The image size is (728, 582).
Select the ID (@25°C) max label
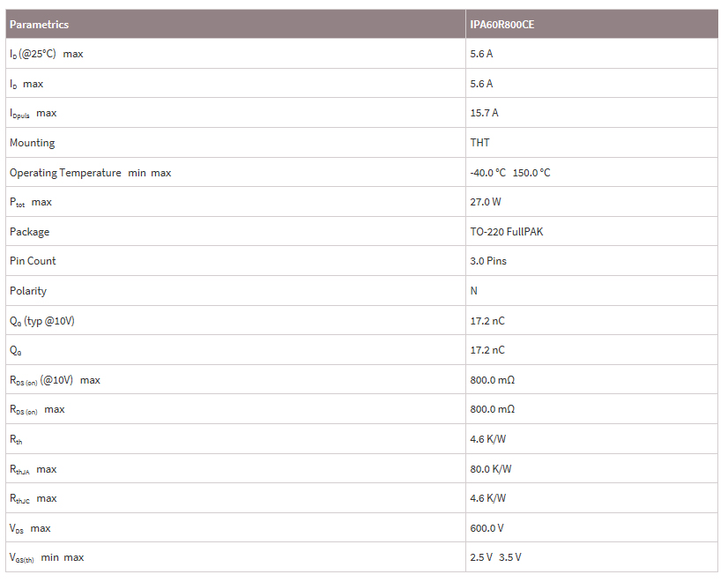tap(46, 54)
